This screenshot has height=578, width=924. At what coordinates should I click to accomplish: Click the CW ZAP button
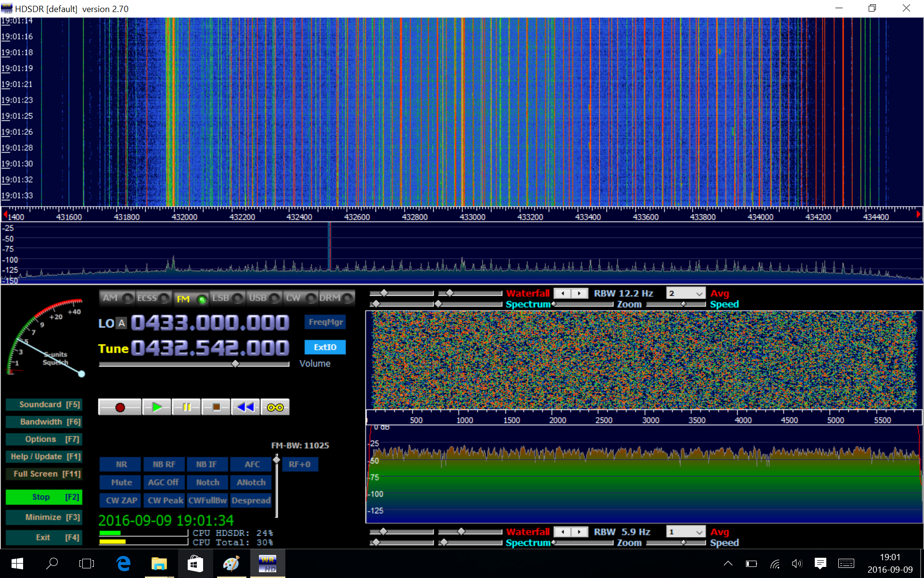121,500
